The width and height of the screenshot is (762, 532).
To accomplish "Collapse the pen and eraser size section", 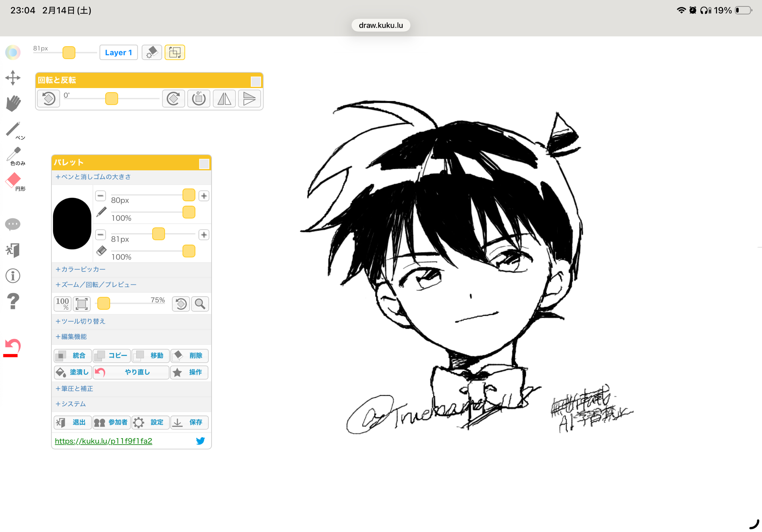I will [93, 177].
